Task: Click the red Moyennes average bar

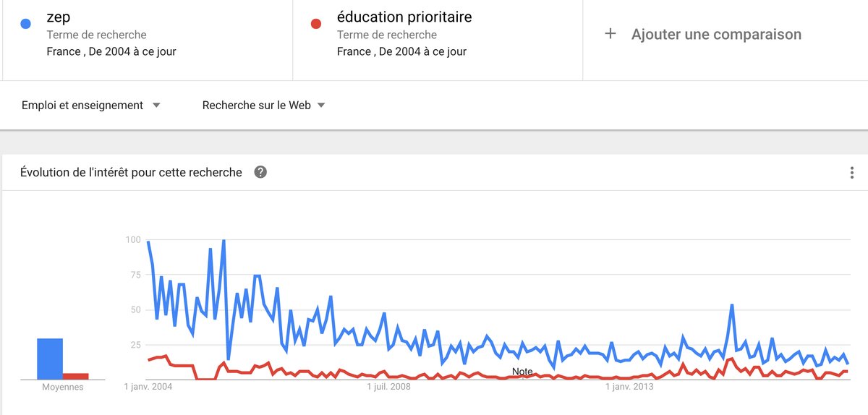Action: point(75,376)
